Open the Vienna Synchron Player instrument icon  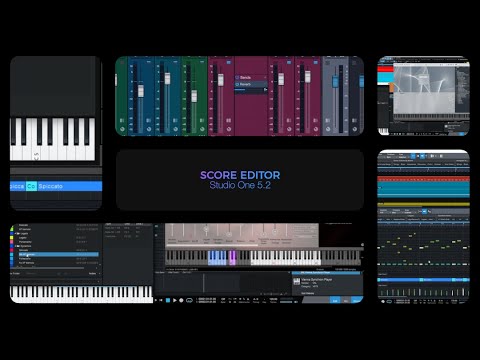tap(296, 282)
